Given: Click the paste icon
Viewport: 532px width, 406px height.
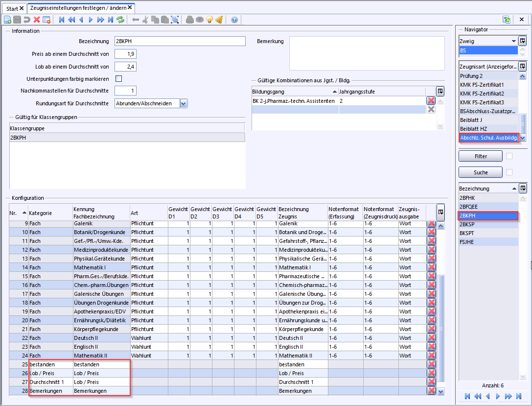Looking at the screenshot, I should (x=165, y=20).
